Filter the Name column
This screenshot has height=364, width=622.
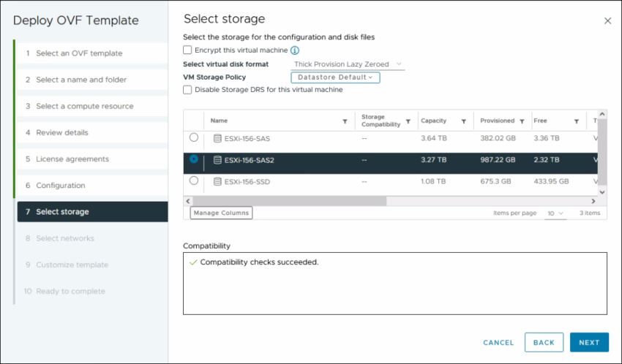click(345, 121)
